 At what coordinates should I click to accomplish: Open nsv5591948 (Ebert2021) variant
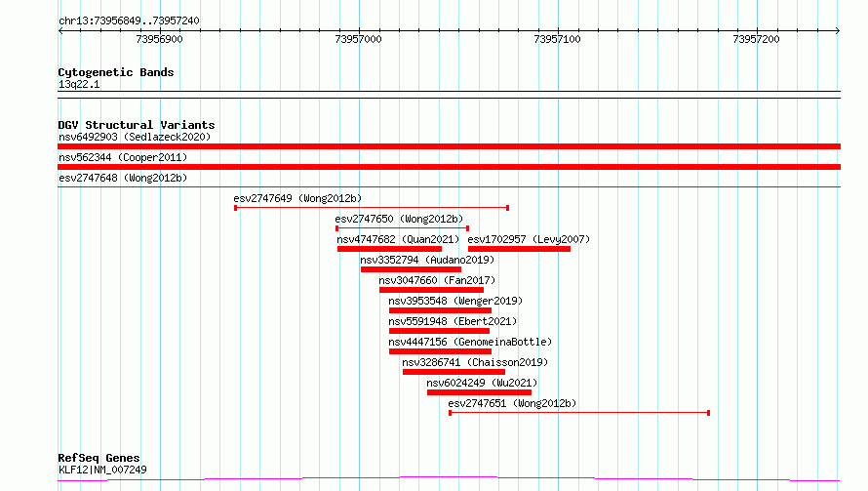click(x=453, y=321)
